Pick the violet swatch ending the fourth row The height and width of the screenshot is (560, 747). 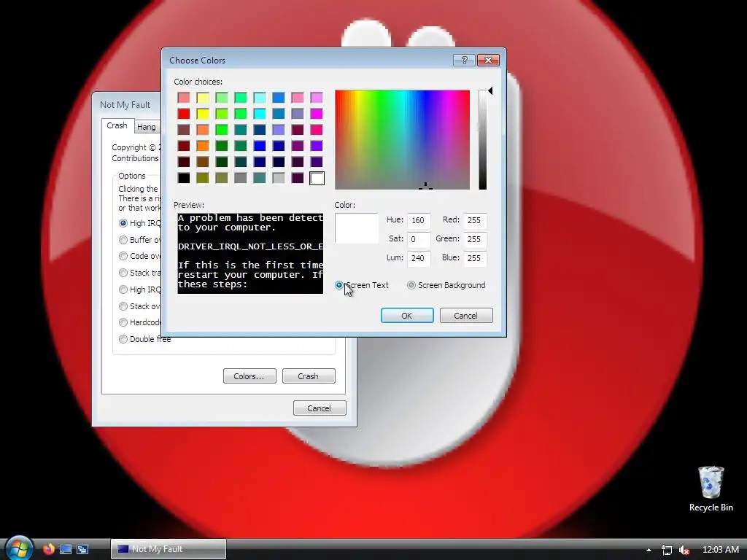(x=317, y=146)
